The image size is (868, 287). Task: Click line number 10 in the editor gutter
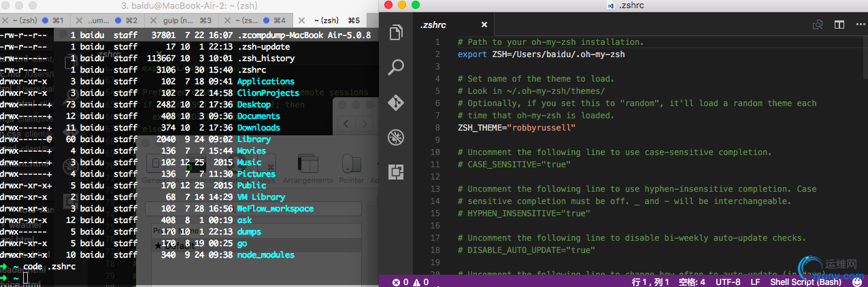coord(435,152)
